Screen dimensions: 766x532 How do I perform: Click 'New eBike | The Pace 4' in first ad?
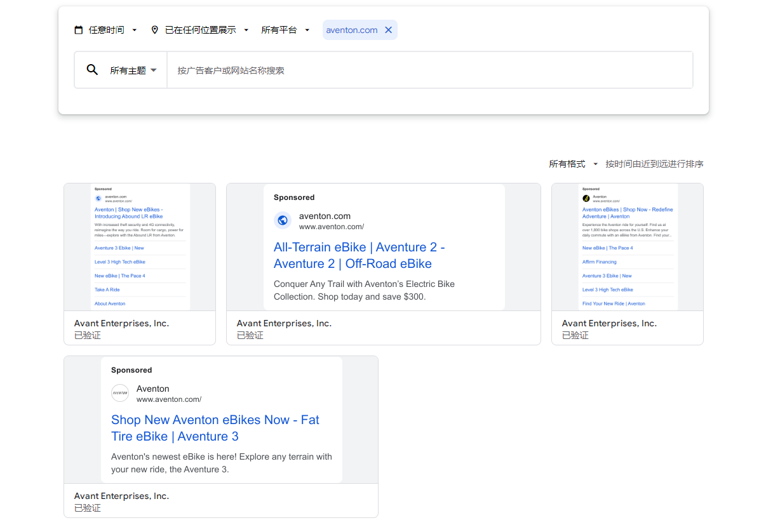pos(120,276)
